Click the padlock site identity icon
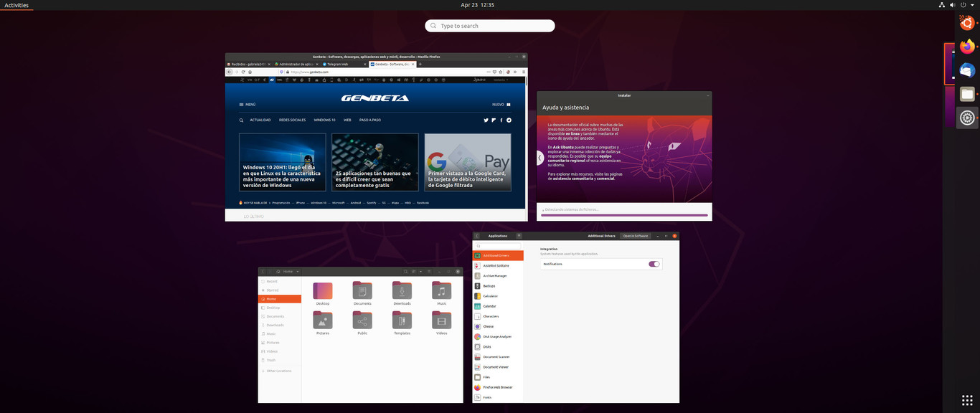Viewport: 980px width, 413px height. (288, 72)
